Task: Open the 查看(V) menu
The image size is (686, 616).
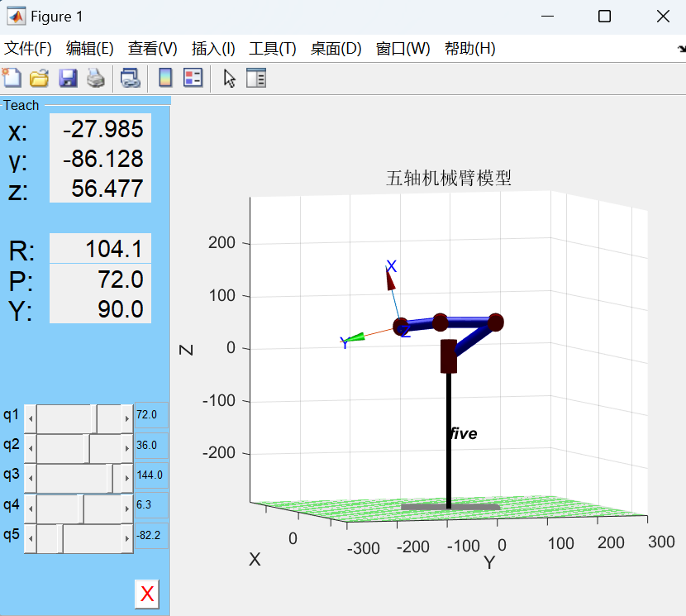Action: click(153, 49)
